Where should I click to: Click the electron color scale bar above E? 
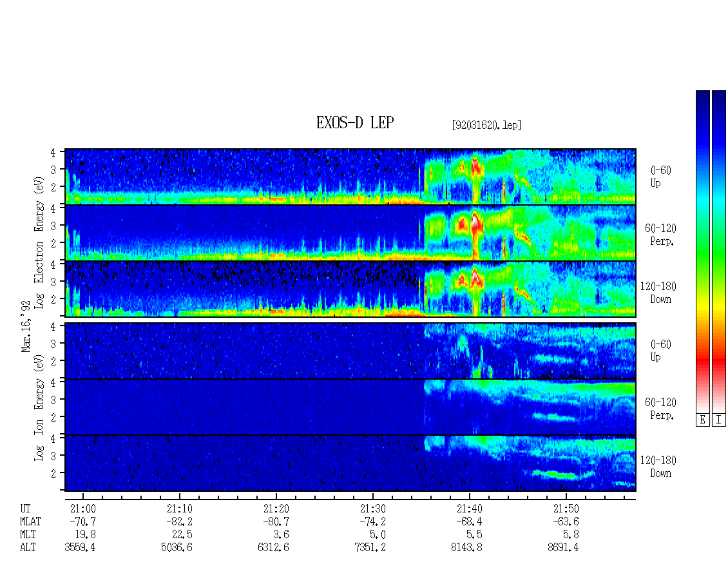[702, 251]
